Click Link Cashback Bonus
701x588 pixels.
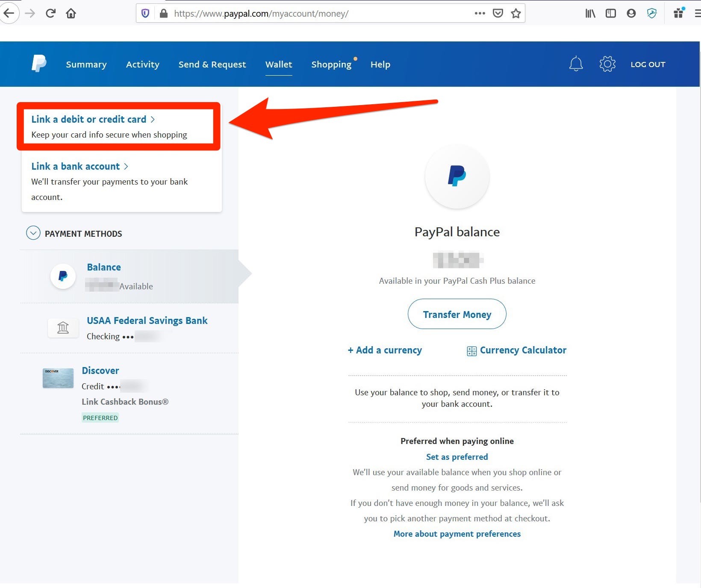pos(125,402)
